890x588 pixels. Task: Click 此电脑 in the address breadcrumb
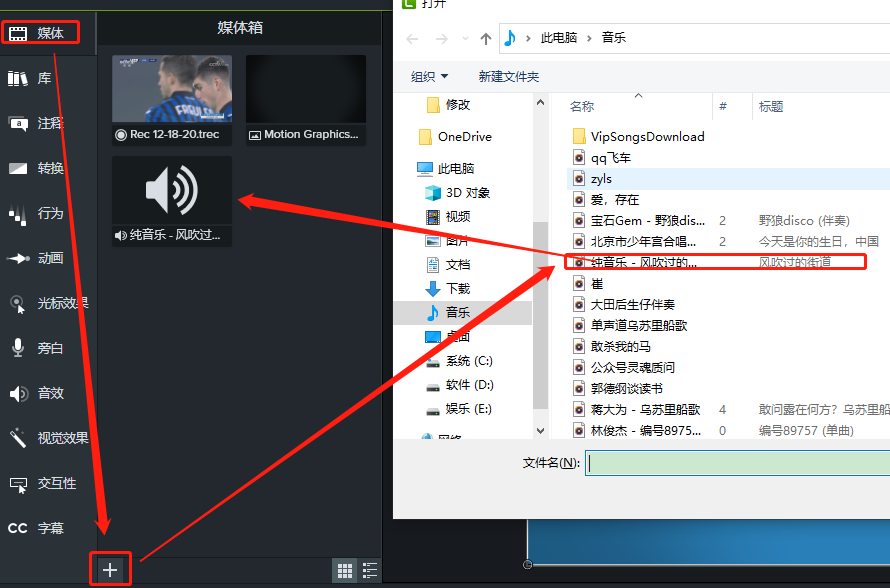[x=559, y=37]
